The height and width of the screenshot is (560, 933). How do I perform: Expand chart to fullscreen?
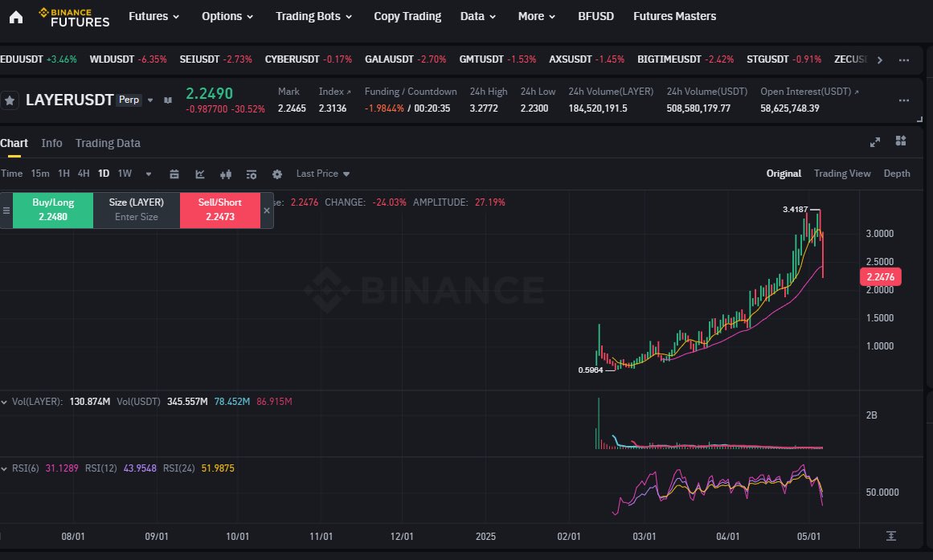point(874,141)
